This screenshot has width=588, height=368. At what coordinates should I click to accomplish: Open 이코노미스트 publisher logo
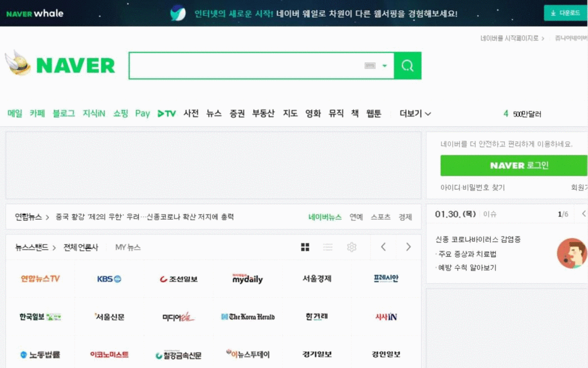(x=109, y=354)
